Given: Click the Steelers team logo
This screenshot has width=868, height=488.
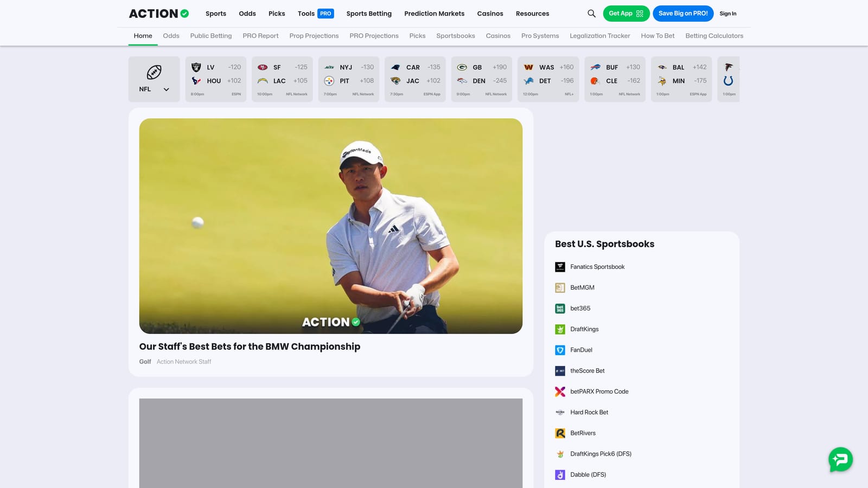Looking at the screenshot, I should 329,81.
